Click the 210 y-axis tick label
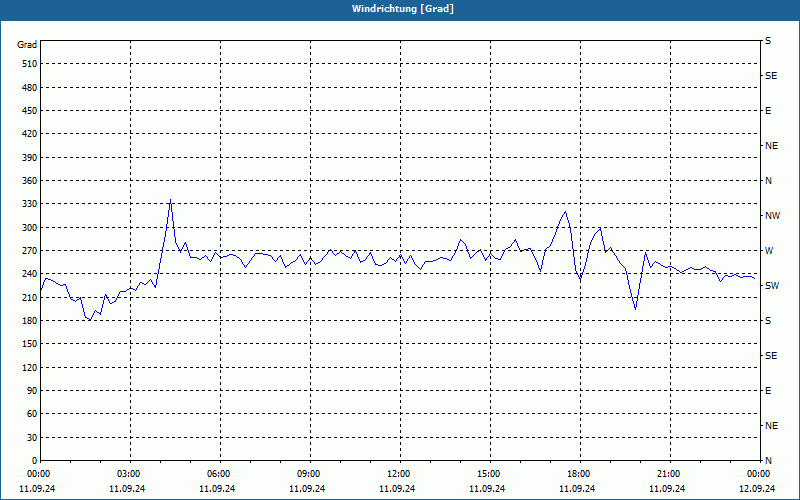This screenshot has width=800, height=500. point(30,297)
